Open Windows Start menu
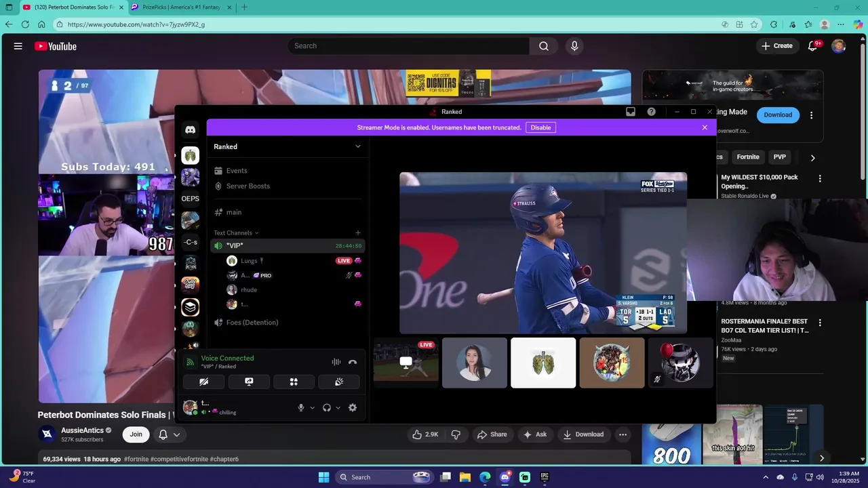 click(323, 477)
